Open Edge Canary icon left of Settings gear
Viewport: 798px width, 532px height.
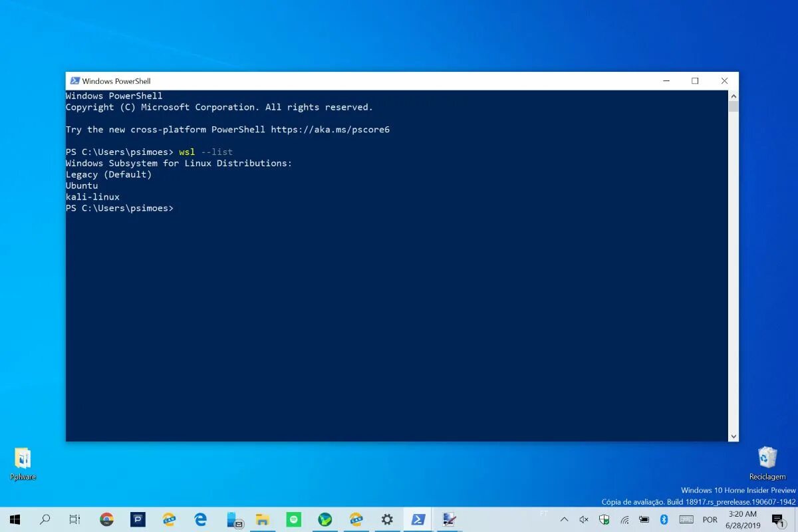[x=356, y=519]
